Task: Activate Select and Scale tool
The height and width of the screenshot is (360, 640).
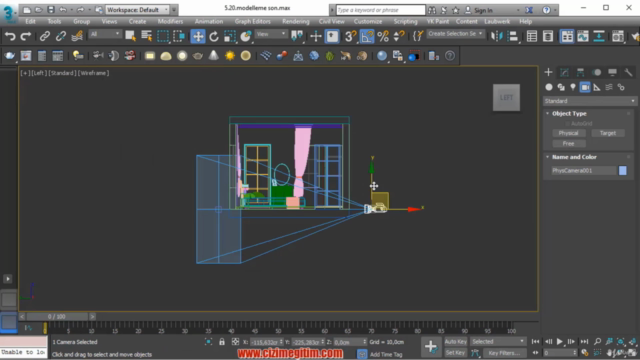Action: (230, 36)
